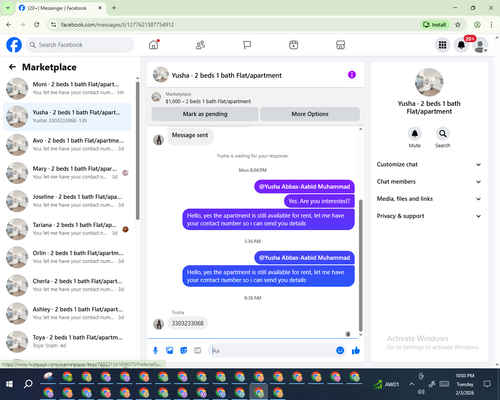
Task: Select the Yusha conversation in list
Action: 67,117
